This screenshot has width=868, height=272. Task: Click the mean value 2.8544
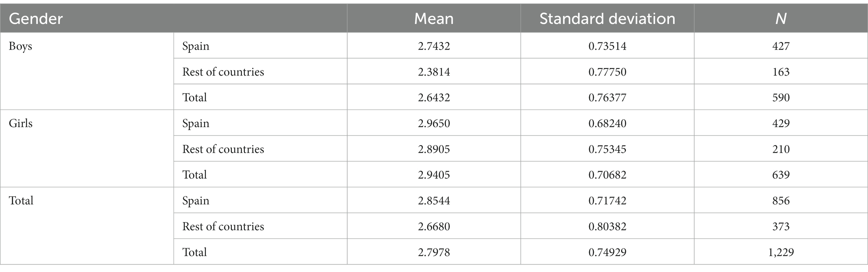(x=434, y=200)
